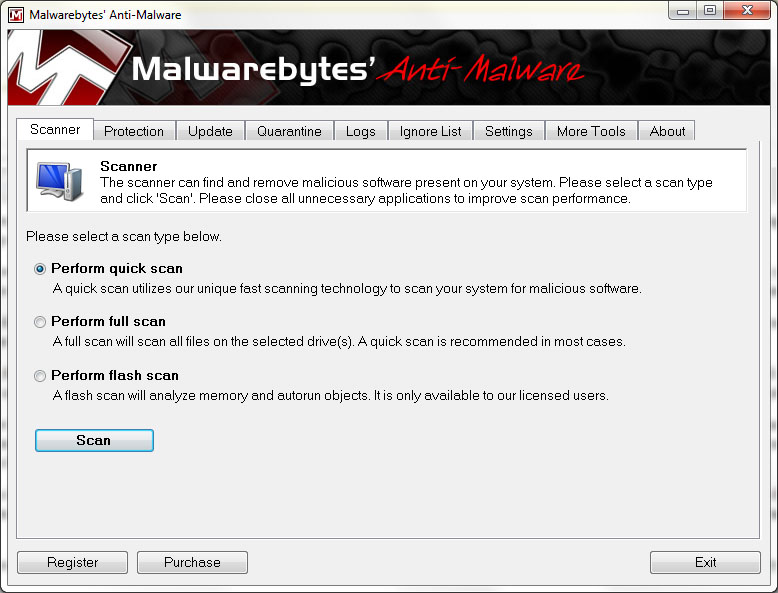Open the More Tools tab
778x593 pixels.
tap(591, 131)
